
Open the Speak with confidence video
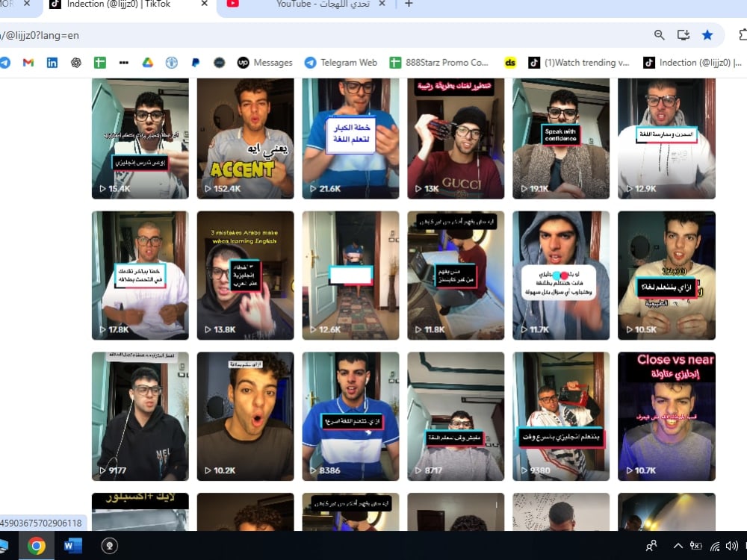point(561,139)
